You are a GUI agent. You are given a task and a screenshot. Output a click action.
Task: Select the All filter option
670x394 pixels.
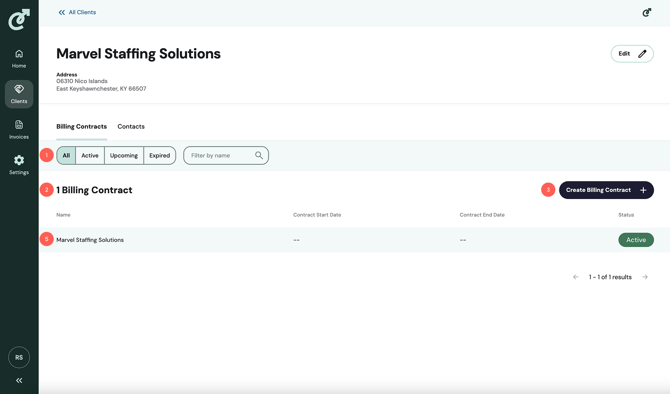point(66,156)
